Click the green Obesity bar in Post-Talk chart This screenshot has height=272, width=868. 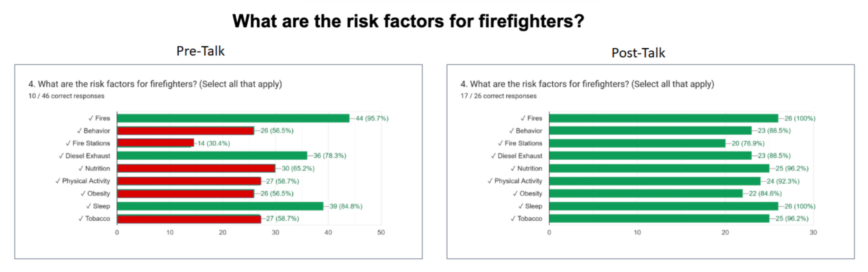click(x=645, y=194)
